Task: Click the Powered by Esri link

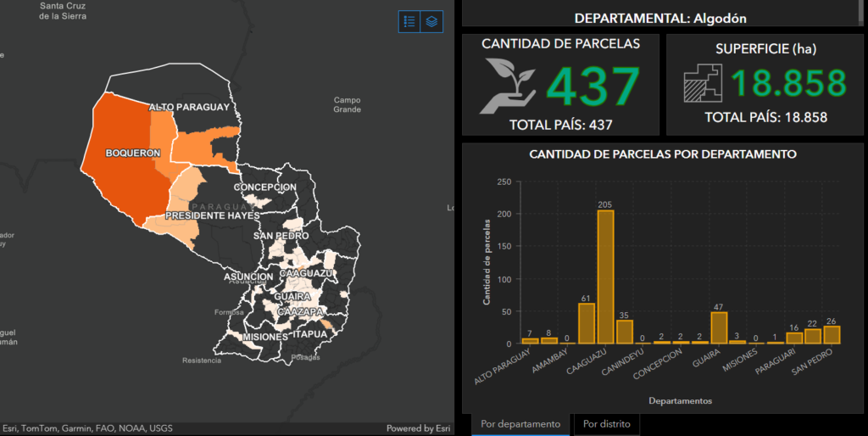Action: point(419,428)
